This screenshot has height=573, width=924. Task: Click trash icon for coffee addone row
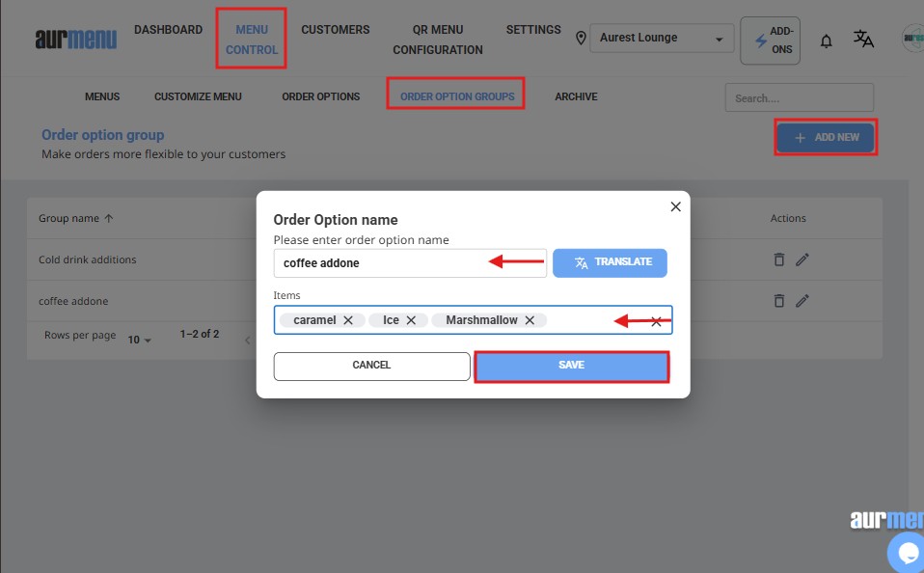[x=779, y=301]
